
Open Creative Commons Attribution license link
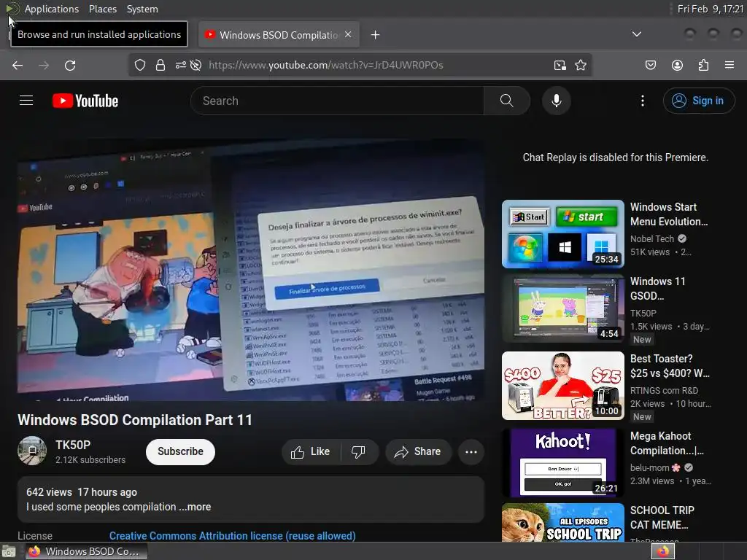click(x=233, y=536)
